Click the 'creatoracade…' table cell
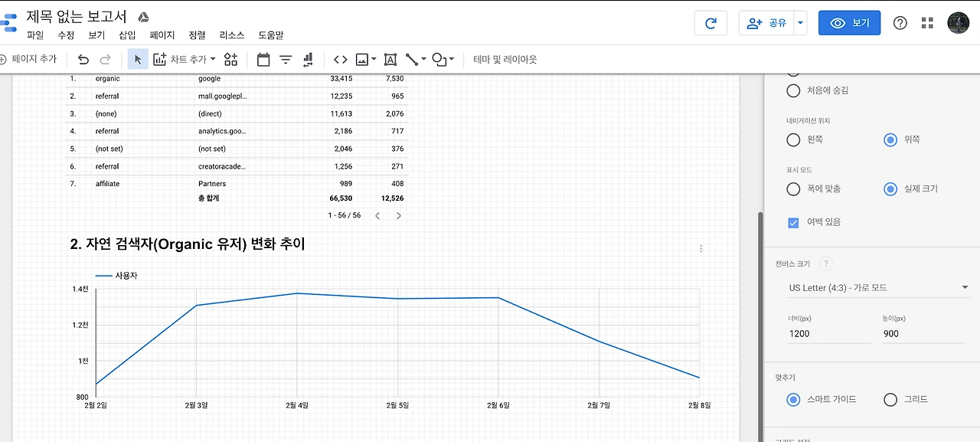 click(x=222, y=166)
